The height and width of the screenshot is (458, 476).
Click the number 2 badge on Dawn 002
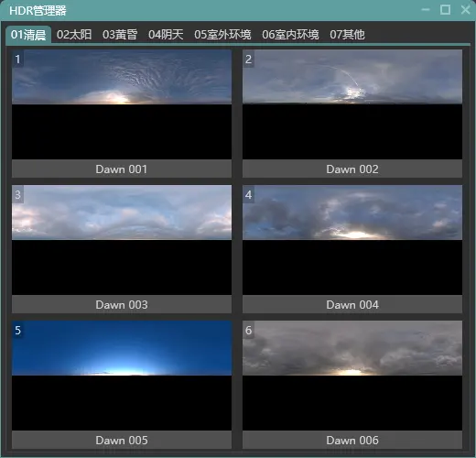248,59
